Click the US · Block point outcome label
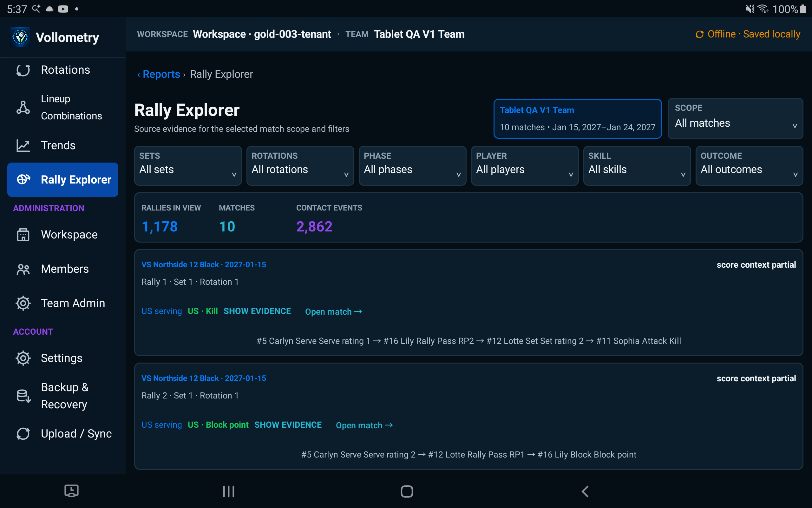 218,425
